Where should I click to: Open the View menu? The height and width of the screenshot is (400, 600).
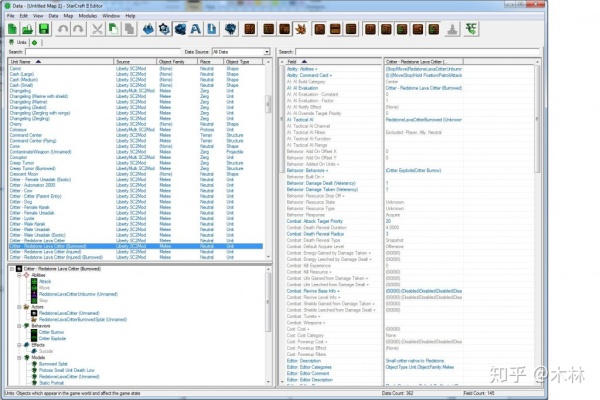coord(38,16)
